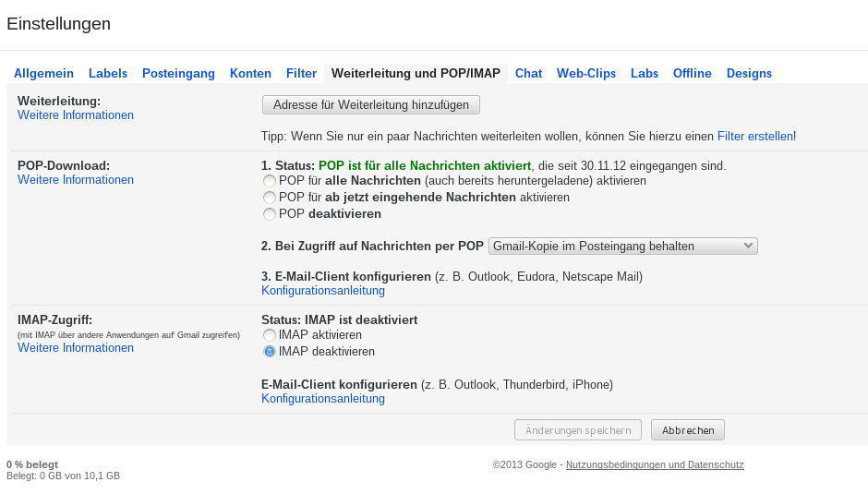Switch to the Filter tab

pyautogui.click(x=301, y=74)
